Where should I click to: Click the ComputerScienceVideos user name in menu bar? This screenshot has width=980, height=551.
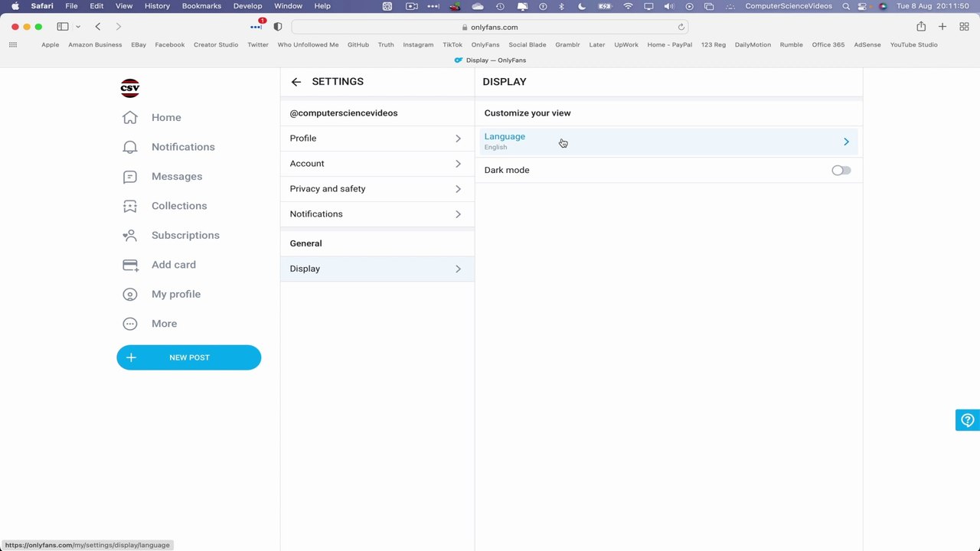point(788,6)
